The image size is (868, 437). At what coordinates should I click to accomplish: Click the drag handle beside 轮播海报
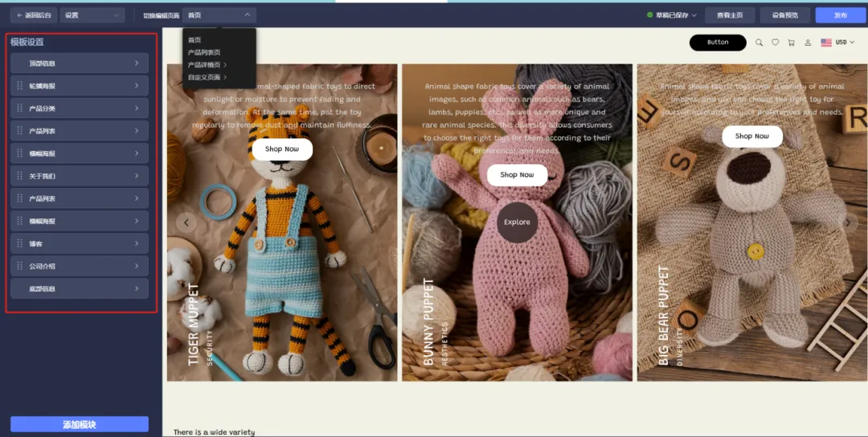tap(19, 86)
